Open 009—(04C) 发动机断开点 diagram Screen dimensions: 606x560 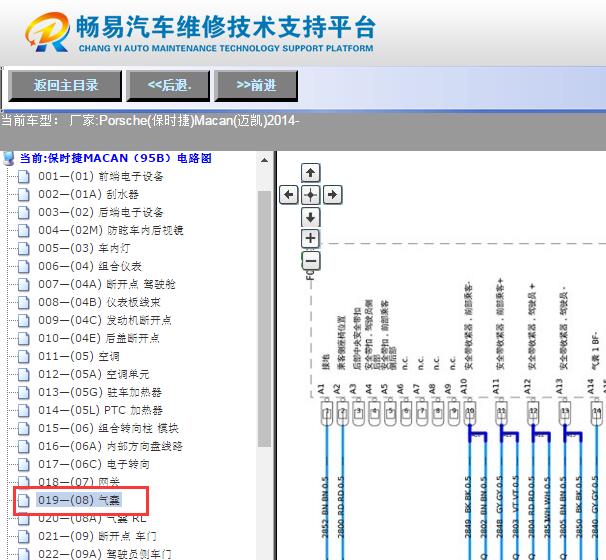(x=105, y=320)
